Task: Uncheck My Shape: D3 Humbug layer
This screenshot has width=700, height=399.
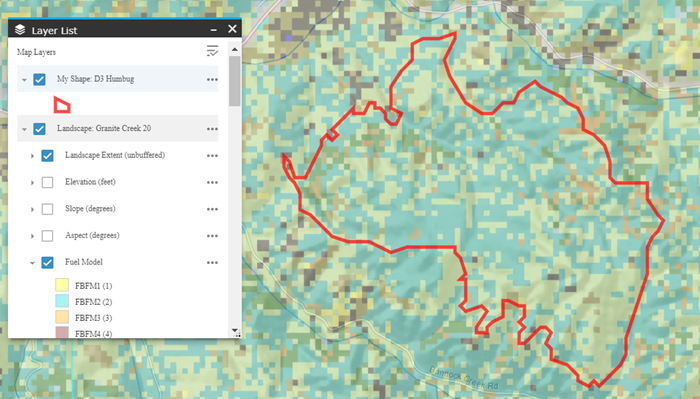Action: (x=39, y=79)
